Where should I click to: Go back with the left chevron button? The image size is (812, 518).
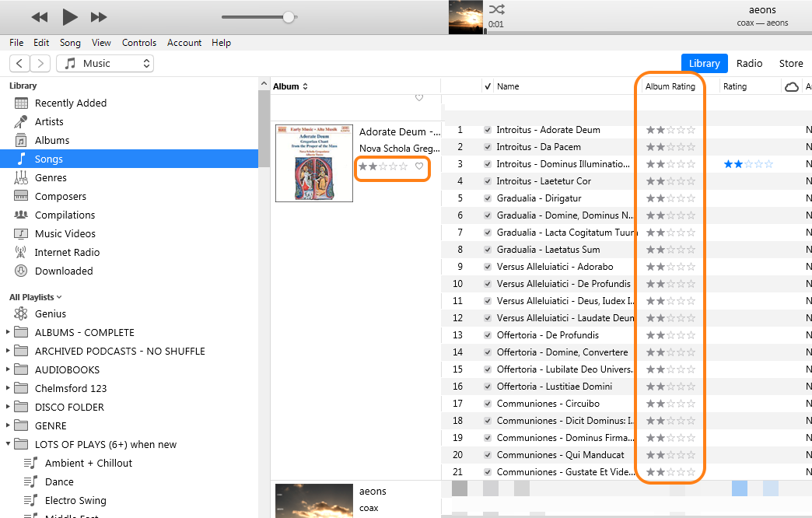(19, 63)
